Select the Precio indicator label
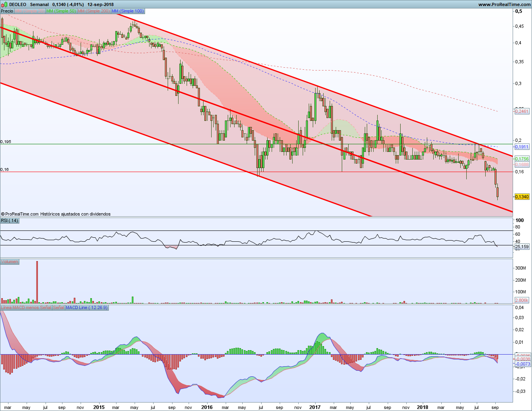The width and height of the screenshot is (532, 411). point(7,11)
